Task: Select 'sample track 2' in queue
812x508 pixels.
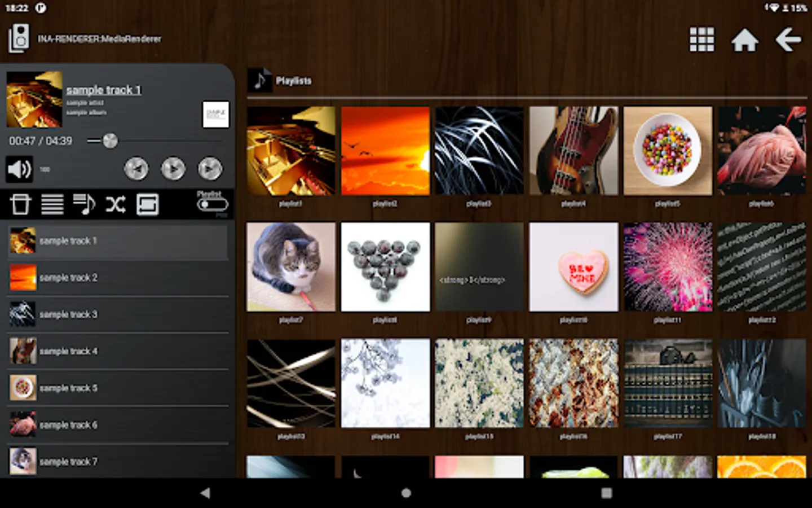Action: tap(118, 278)
